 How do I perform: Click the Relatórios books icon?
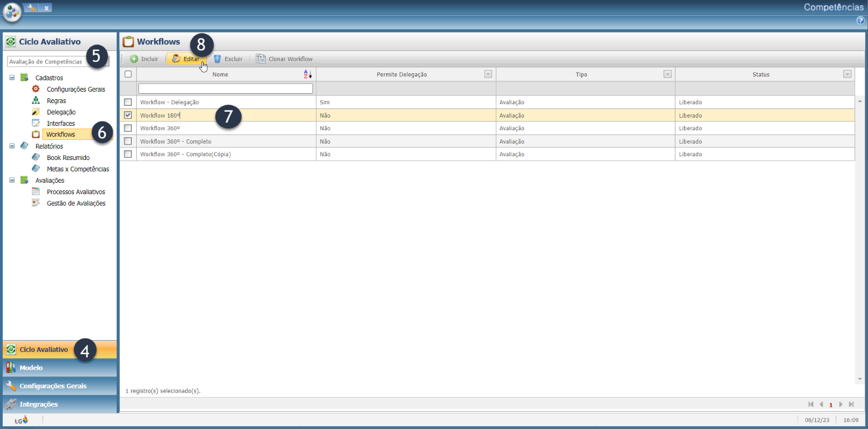point(24,146)
